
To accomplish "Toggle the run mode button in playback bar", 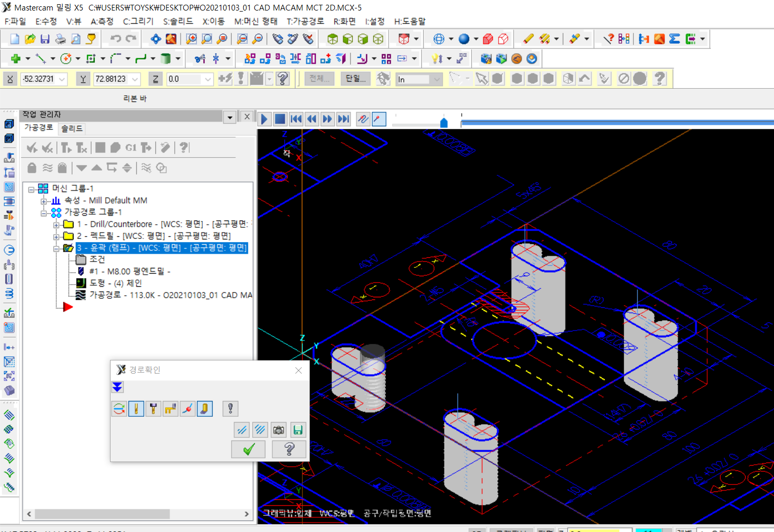I will point(379,119).
